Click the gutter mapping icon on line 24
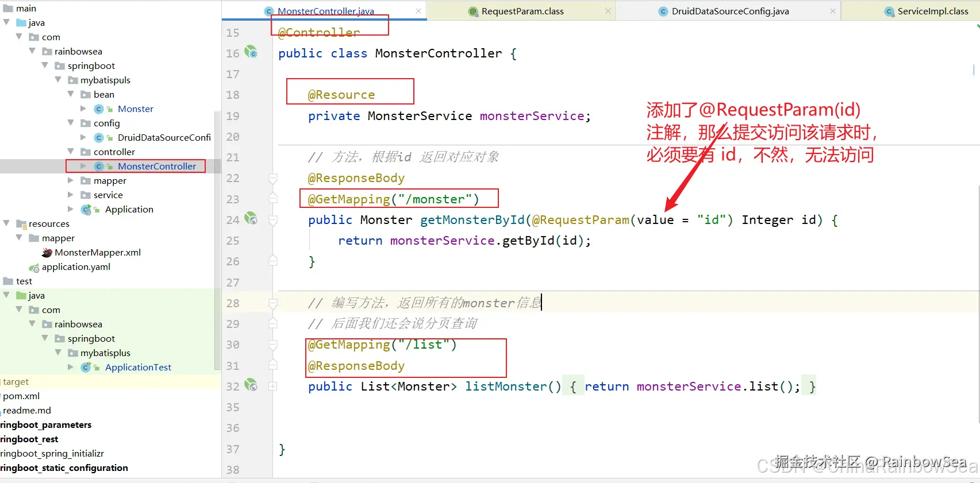This screenshot has width=980, height=483. point(251,219)
